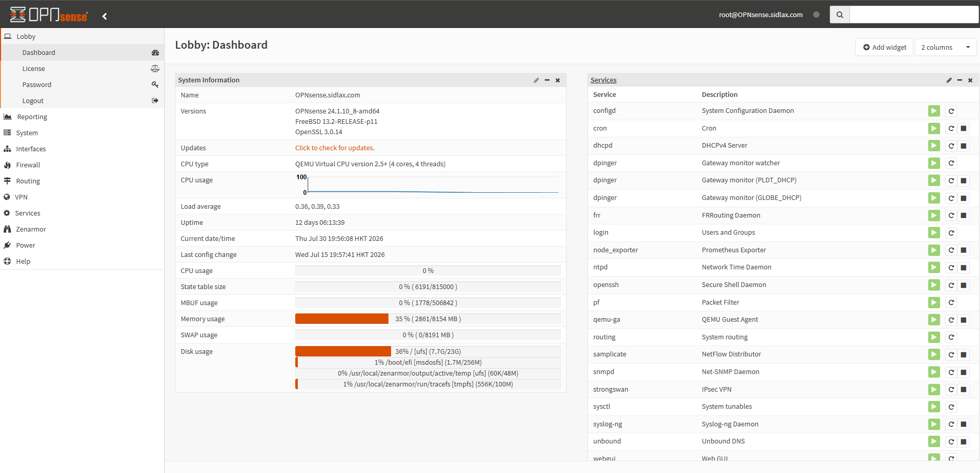Image resolution: width=980 pixels, height=473 pixels.
Task: Click the green status icon for cron
Action: [x=934, y=128]
